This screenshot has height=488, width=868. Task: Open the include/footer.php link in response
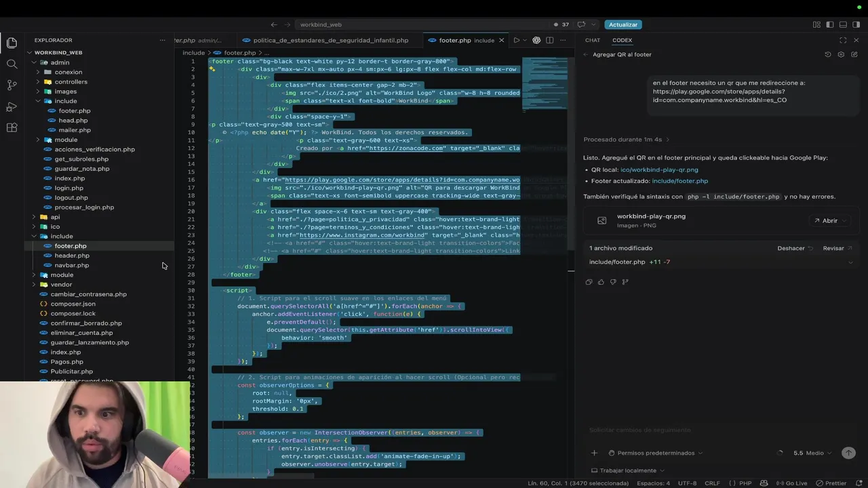tap(679, 181)
